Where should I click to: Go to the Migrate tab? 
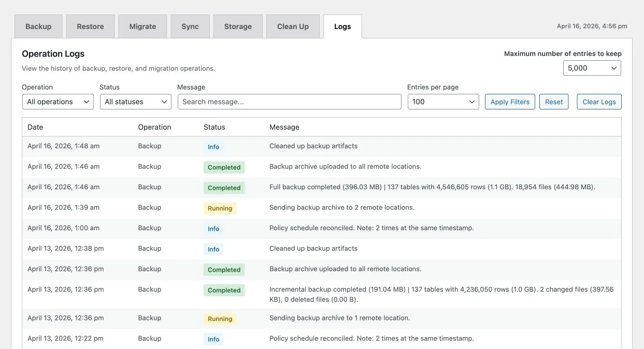pyautogui.click(x=142, y=26)
